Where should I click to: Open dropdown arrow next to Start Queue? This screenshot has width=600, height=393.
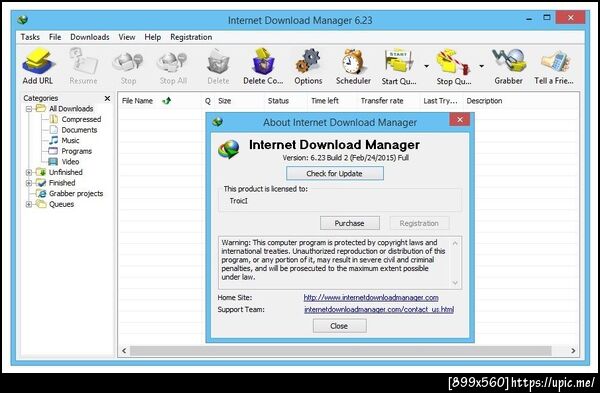[x=426, y=66]
